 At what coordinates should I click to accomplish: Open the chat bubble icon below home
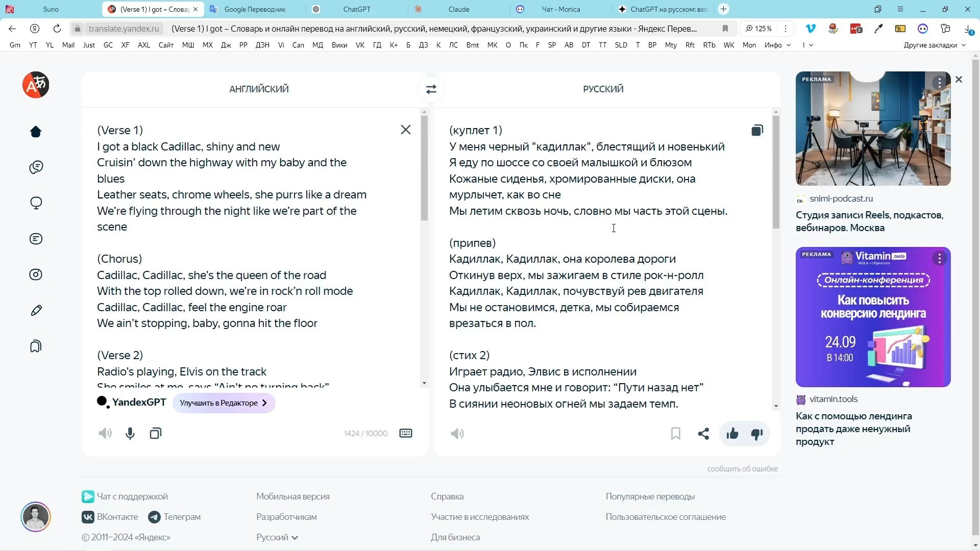[36, 167]
